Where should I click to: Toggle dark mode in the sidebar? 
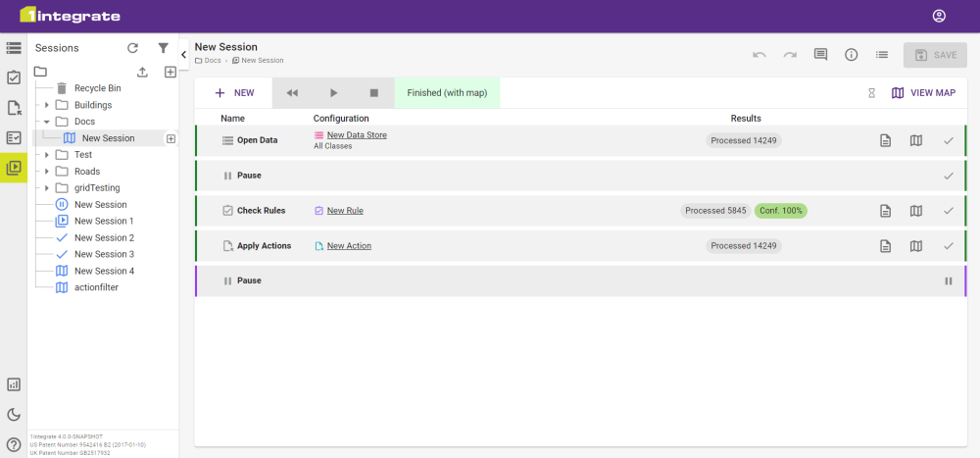14,414
